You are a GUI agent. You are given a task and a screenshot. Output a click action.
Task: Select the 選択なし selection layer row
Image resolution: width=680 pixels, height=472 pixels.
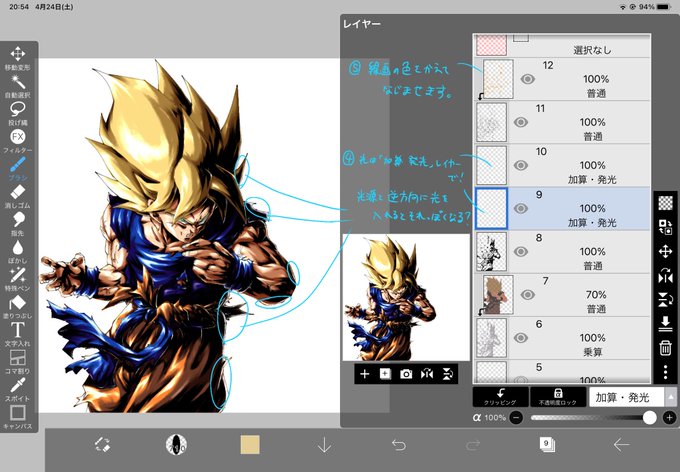[562, 46]
